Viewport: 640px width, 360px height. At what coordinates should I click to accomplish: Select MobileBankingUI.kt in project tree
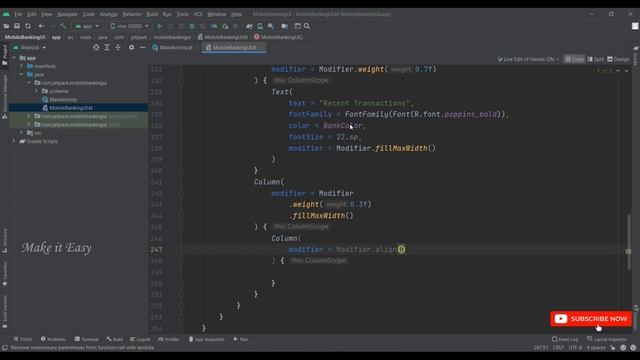[71, 108]
